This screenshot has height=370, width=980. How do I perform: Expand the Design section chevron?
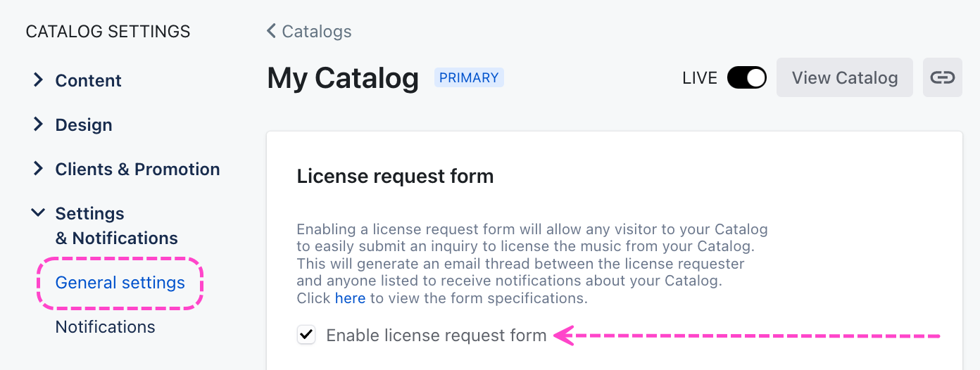(38, 125)
